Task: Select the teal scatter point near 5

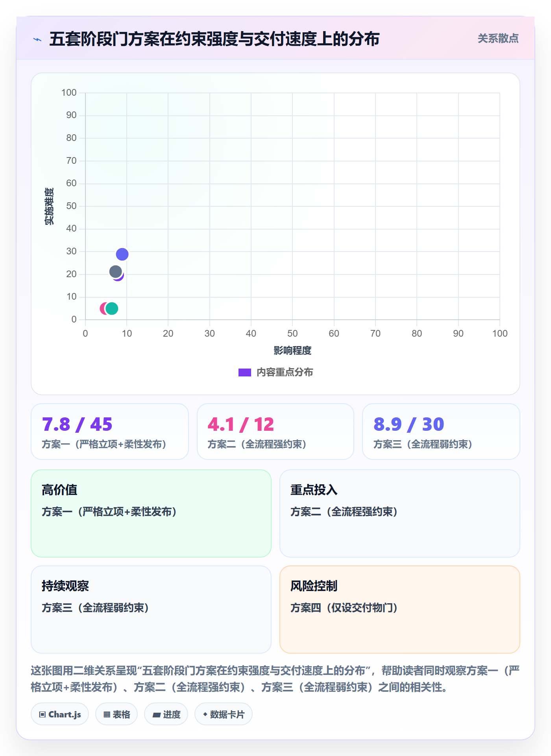Action: pyautogui.click(x=112, y=308)
